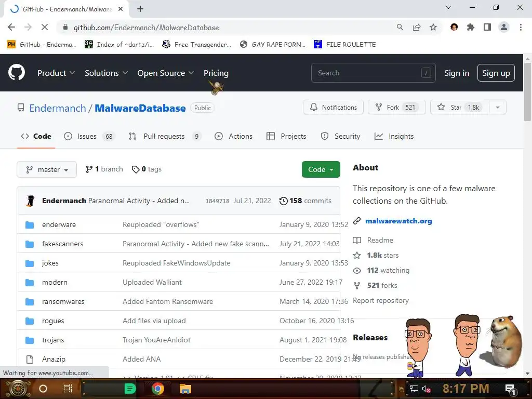Switch to the Code tab
532x399 pixels.
[36, 137]
